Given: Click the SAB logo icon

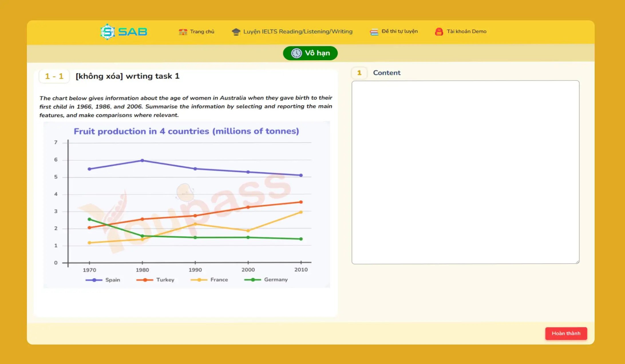Looking at the screenshot, I should 108,32.
